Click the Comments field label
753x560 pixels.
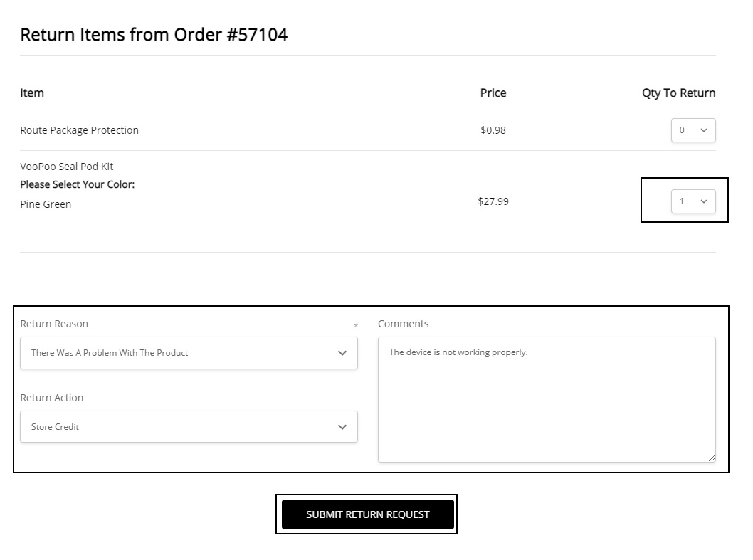pos(403,324)
